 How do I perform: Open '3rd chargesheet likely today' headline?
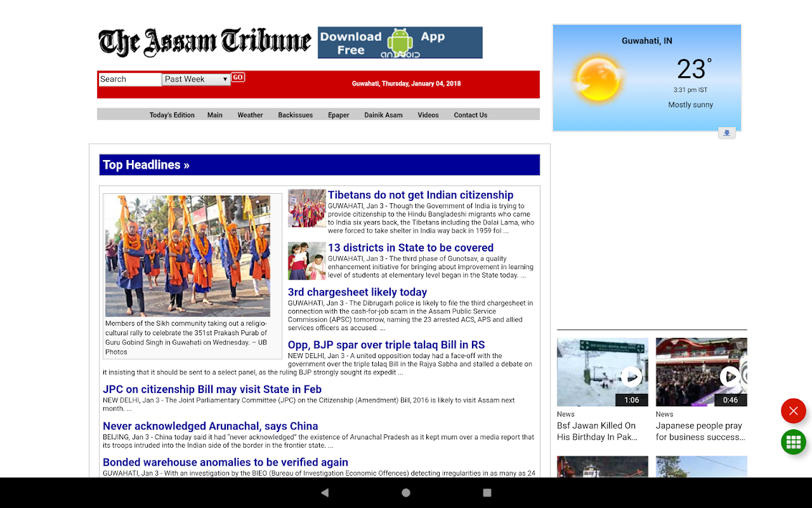357,292
